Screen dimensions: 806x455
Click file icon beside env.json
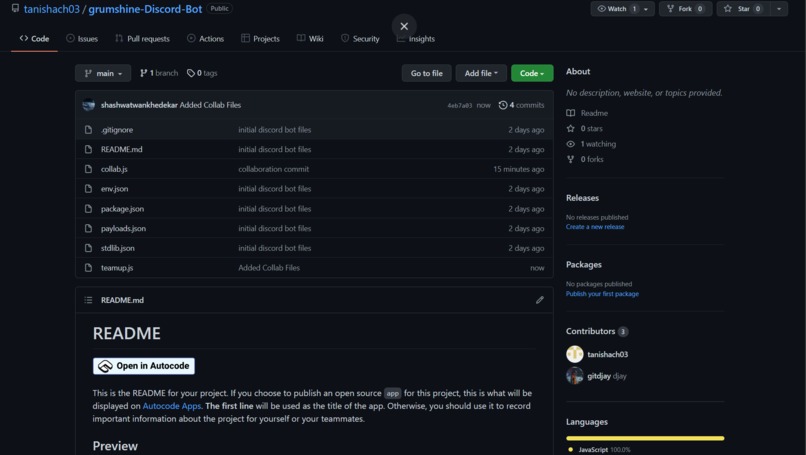[88, 189]
